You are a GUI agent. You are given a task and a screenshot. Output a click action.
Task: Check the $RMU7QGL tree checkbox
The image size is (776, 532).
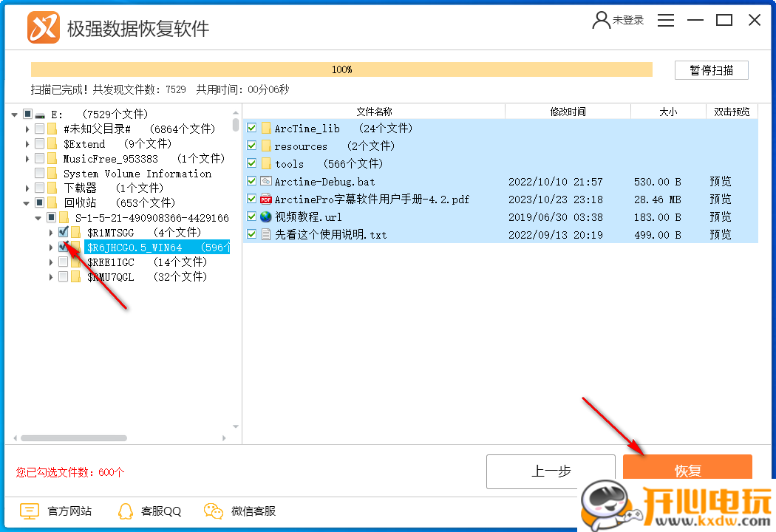[64, 276]
